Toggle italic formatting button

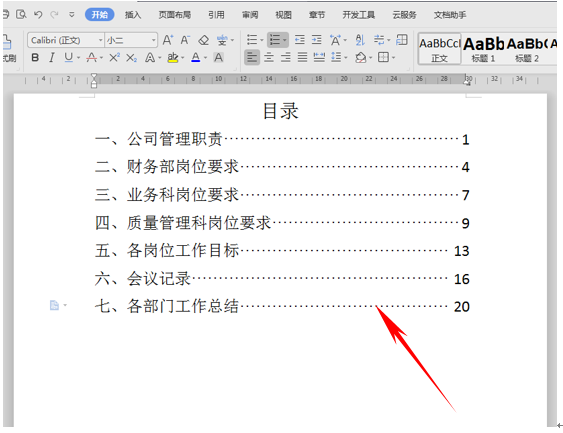click(x=52, y=57)
